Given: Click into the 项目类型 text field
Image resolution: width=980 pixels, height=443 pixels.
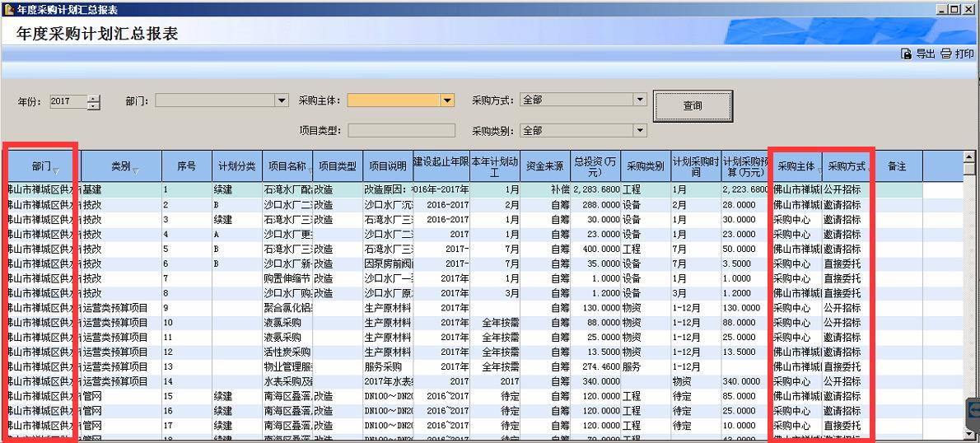Looking at the screenshot, I should pos(401,130).
